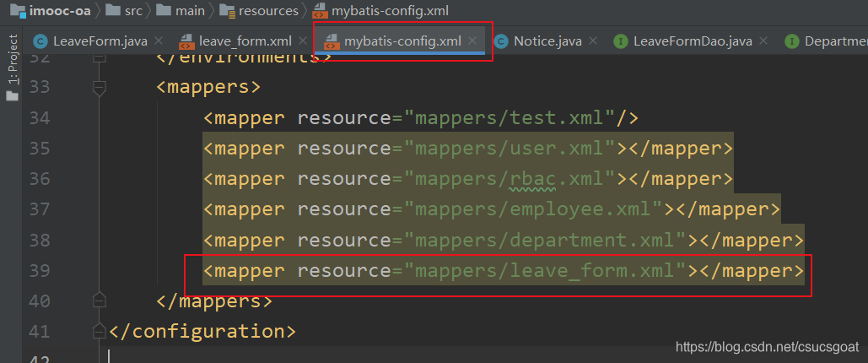868x363 pixels.
Task: Switch to the LeaveForm.java tab
Action: tap(100, 41)
